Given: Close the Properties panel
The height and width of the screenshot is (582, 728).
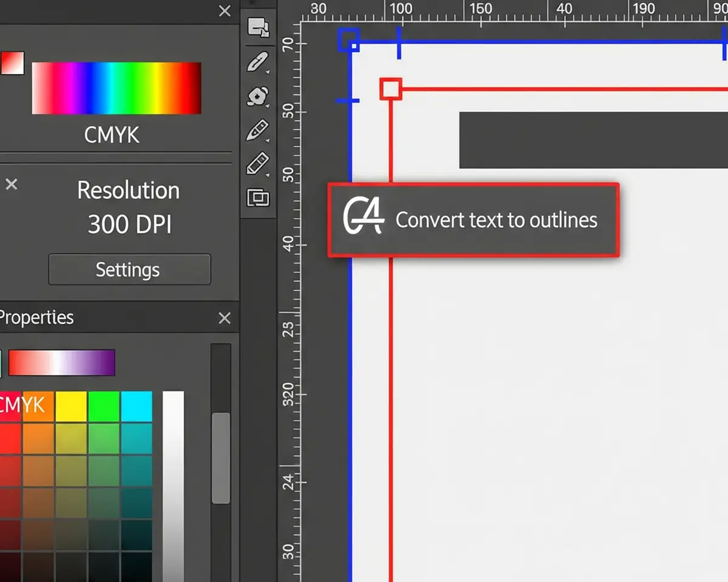Looking at the screenshot, I should pos(224,318).
